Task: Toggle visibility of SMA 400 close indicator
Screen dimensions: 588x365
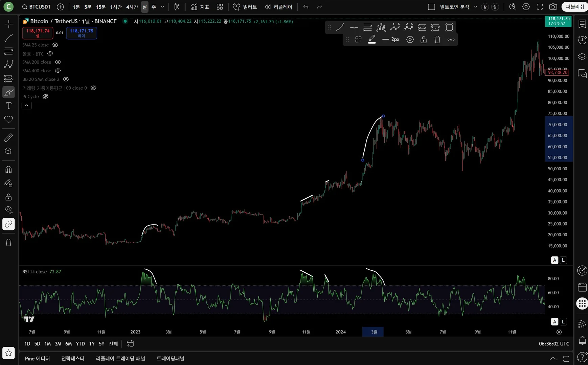Action: pyautogui.click(x=58, y=71)
